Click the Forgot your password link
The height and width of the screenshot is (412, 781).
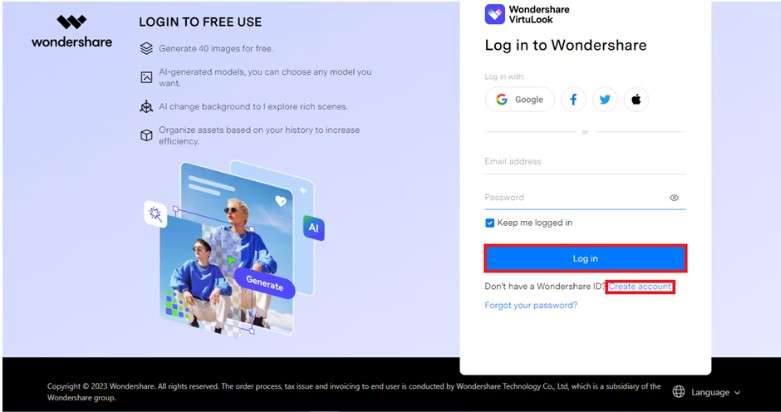click(x=531, y=305)
